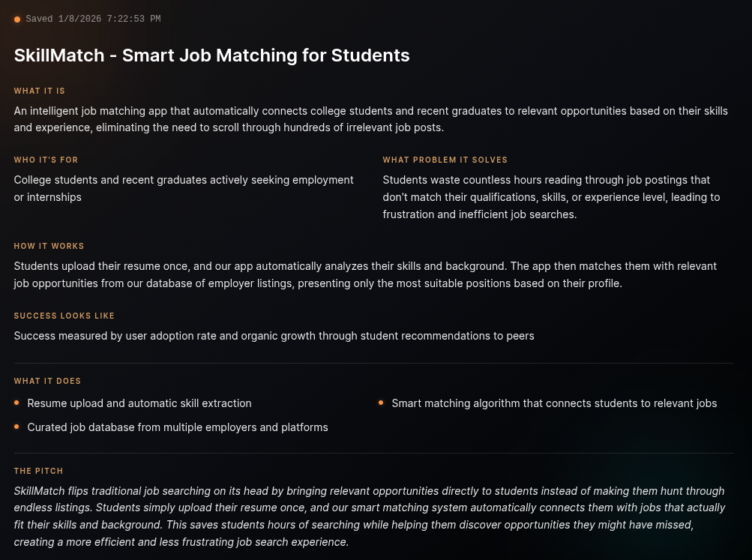This screenshot has height=560, width=752.
Task: Click the user adoption rate success text
Action: point(274,336)
